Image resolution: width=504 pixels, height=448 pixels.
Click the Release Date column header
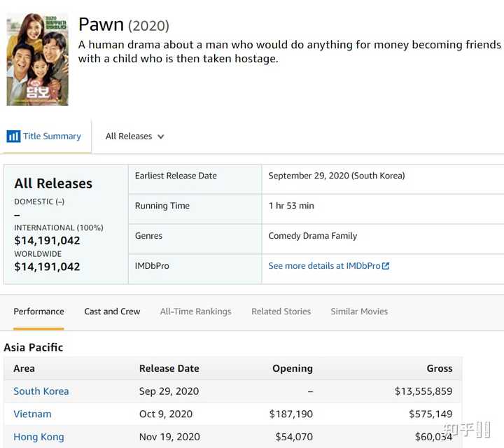pyautogui.click(x=169, y=368)
